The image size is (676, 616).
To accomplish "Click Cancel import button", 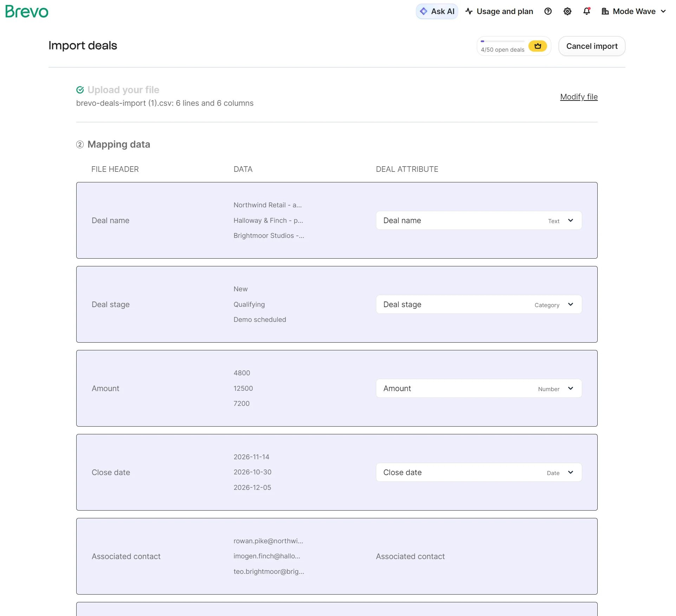I will [592, 46].
